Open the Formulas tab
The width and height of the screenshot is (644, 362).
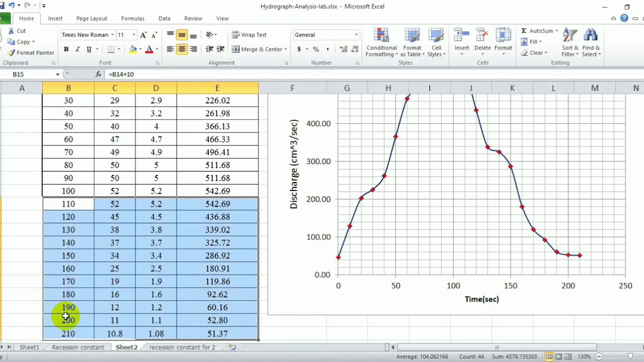coord(133,18)
